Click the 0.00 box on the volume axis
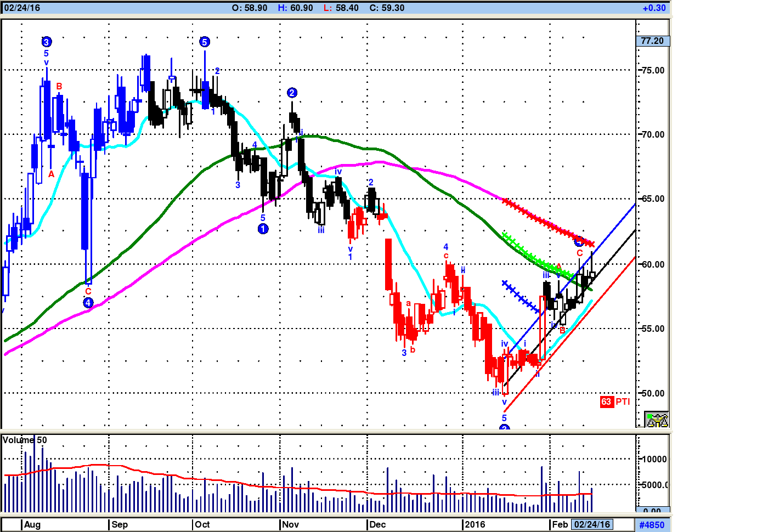Viewport: 768px width, 532px height. pos(653,510)
